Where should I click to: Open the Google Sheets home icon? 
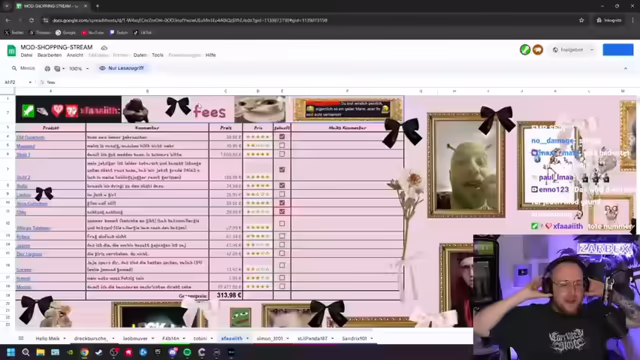point(11,51)
